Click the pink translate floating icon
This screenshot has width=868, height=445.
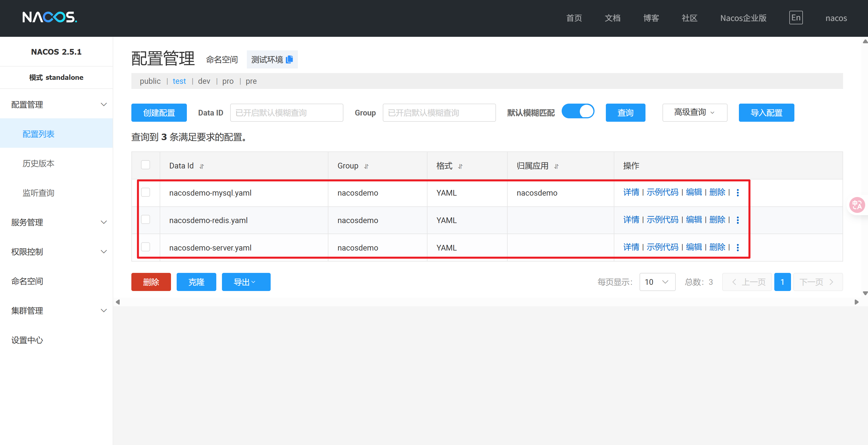pyautogui.click(x=857, y=205)
